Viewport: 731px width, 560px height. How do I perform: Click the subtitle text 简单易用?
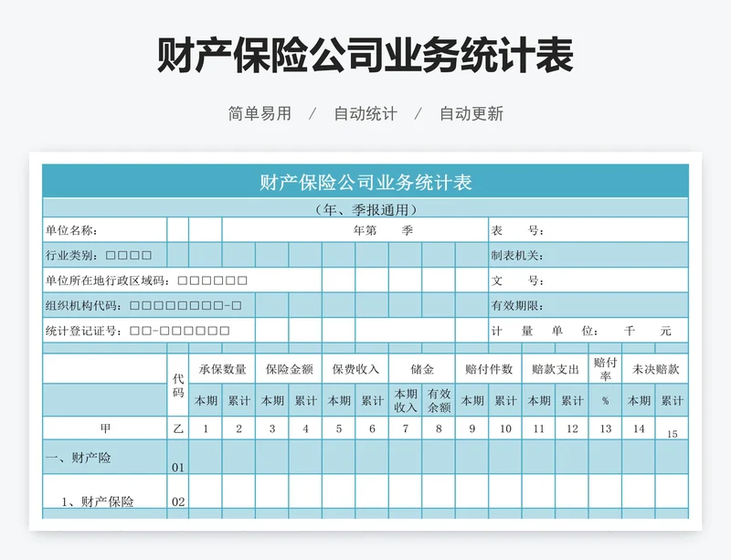coord(260,113)
